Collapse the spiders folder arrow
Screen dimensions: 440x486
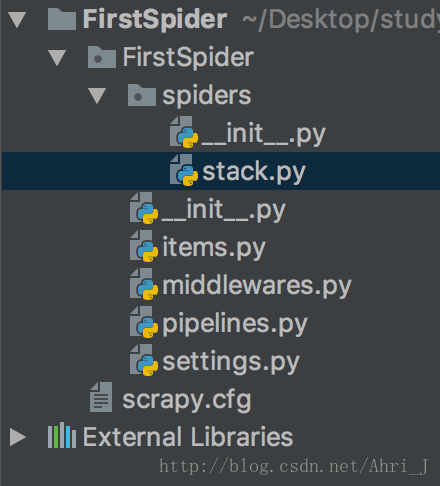[97, 96]
